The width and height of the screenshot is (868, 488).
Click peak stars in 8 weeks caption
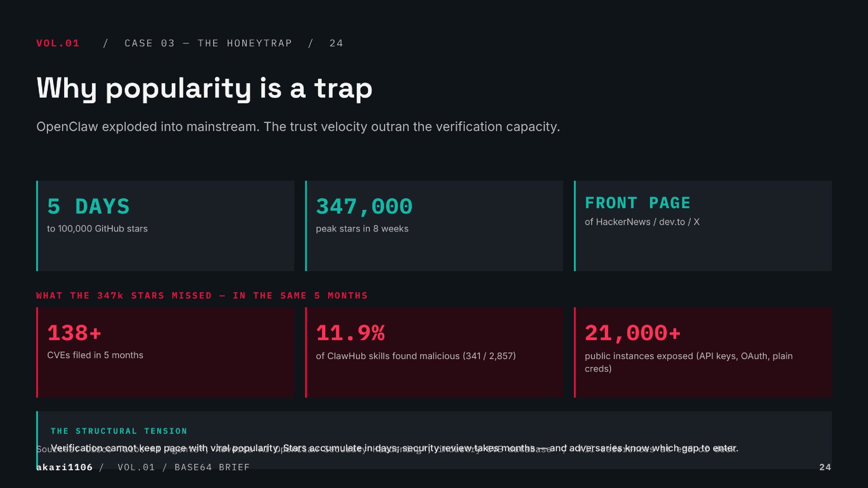362,229
